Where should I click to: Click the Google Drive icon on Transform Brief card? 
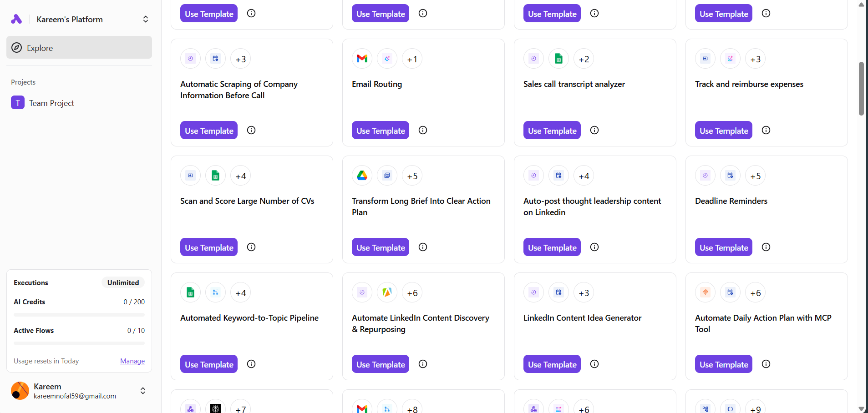(362, 176)
